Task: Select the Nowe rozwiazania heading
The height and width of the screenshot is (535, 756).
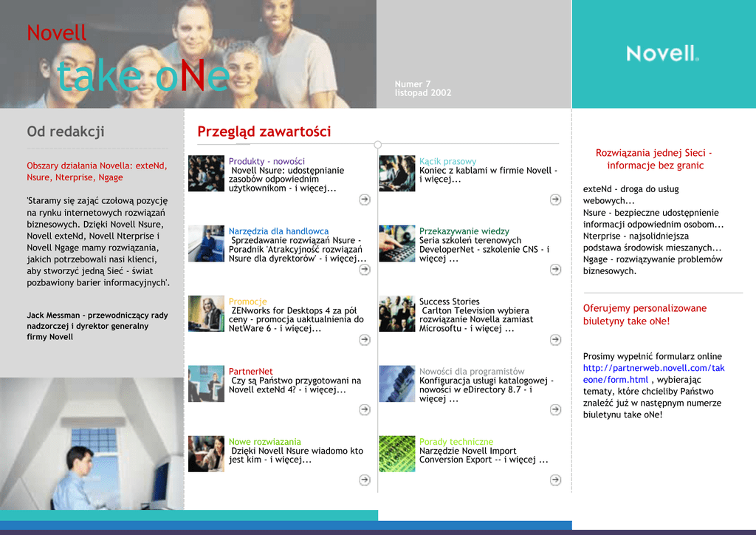Action: pos(264,442)
